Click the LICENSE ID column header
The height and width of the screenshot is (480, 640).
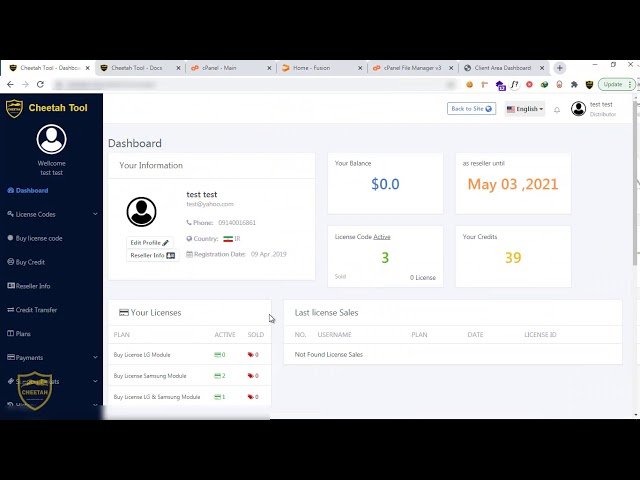tap(540, 335)
